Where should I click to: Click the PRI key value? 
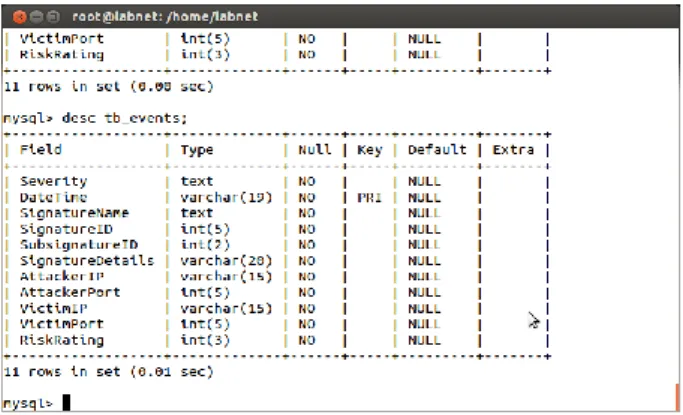[x=369, y=198]
